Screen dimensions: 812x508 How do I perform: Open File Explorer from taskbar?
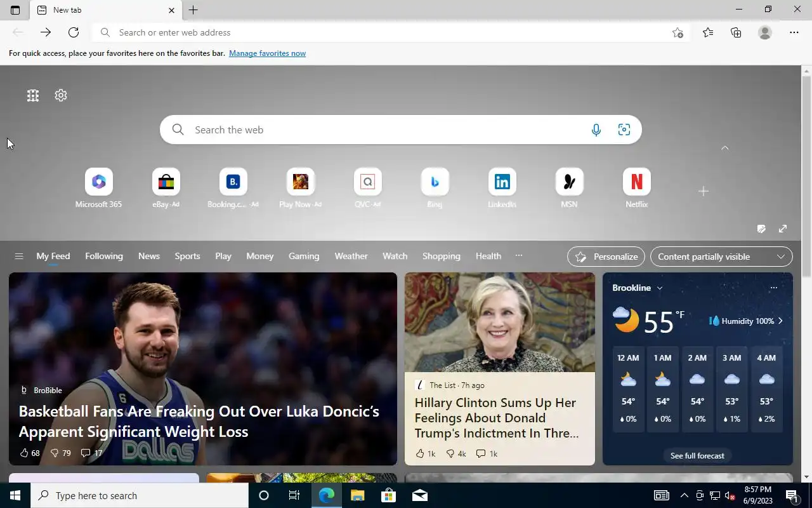(358, 495)
